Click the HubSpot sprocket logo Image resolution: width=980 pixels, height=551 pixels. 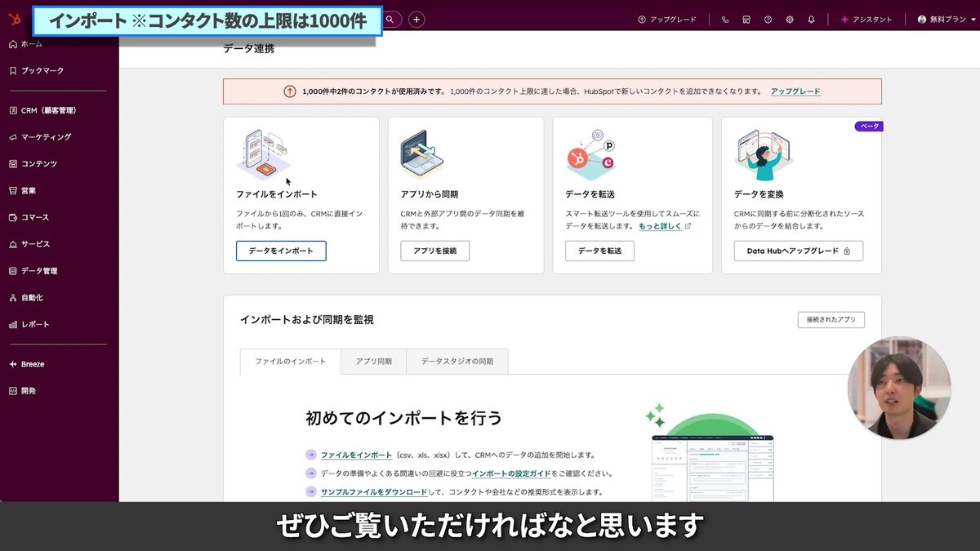(13, 18)
